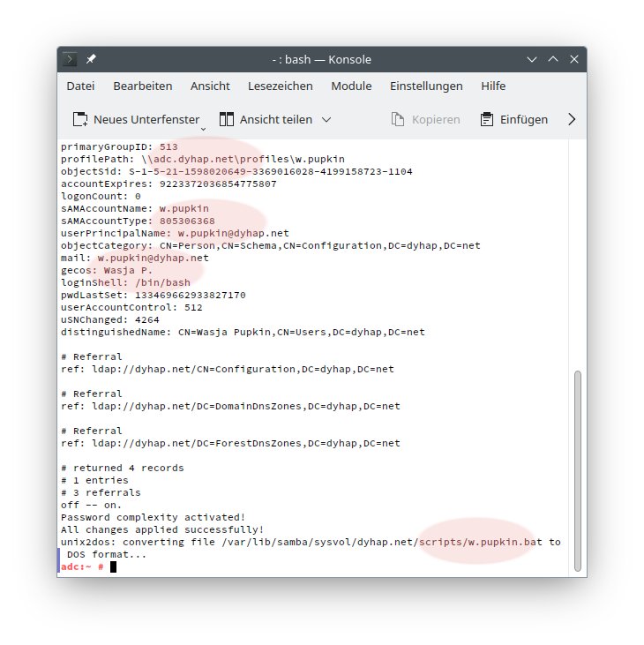Expand the Neues Unterfenster dropdown arrow
644x645 pixels.
[x=203, y=126]
